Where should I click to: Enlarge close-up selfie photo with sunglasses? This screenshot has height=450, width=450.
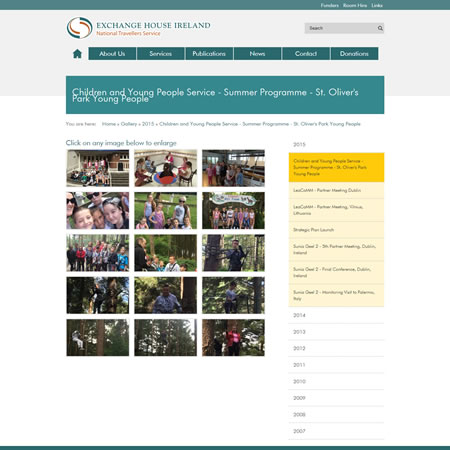(x=98, y=210)
